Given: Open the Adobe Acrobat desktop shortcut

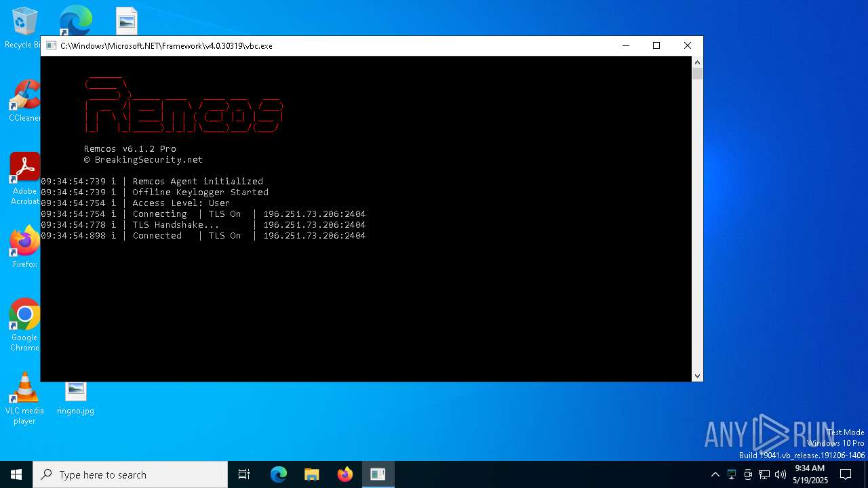Looking at the screenshot, I should [x=24, y=178].
